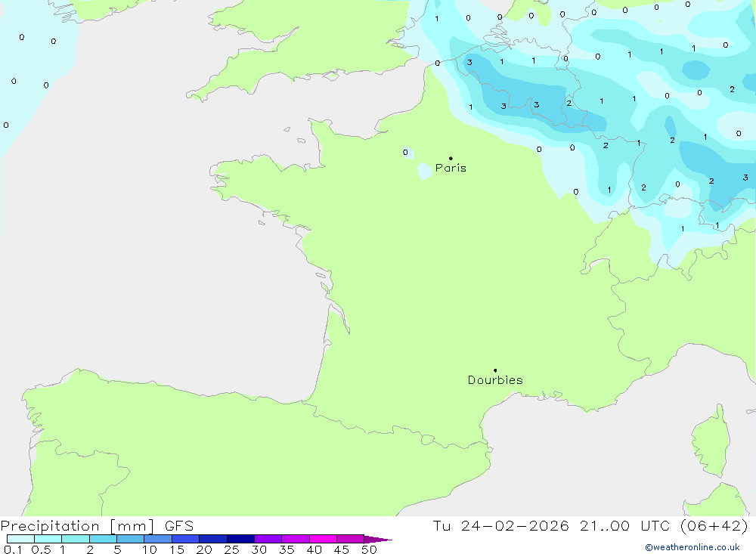Click the Dourbies city label
Viewport: 756px width, 554px height.
tap(495, 380)
